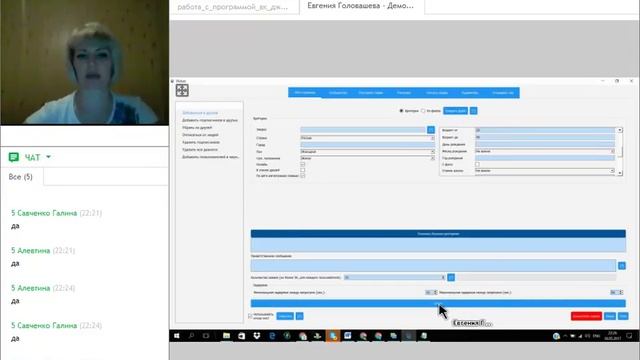Select Убрать из друзей sidebar item

click(197, 127)
